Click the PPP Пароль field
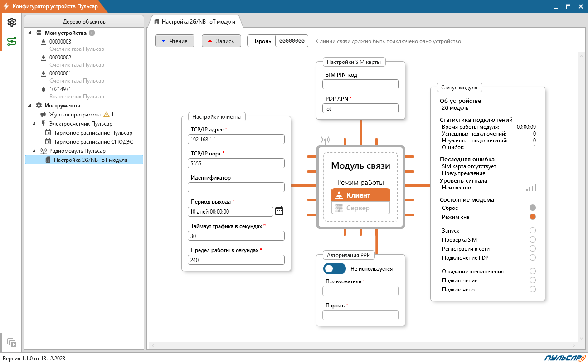The width and height of the screenshot is (588, 364). point(360,315)
